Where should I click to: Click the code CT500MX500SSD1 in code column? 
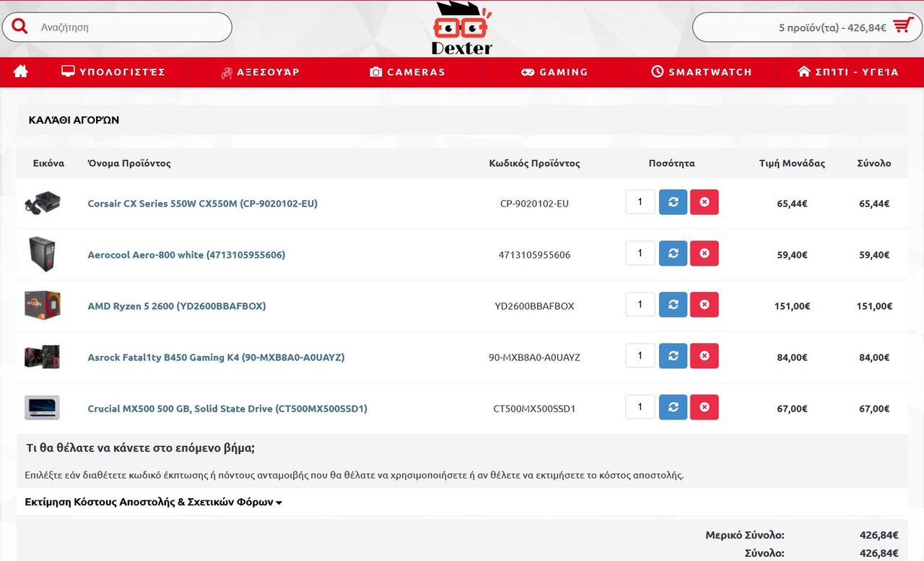point(534,409)
